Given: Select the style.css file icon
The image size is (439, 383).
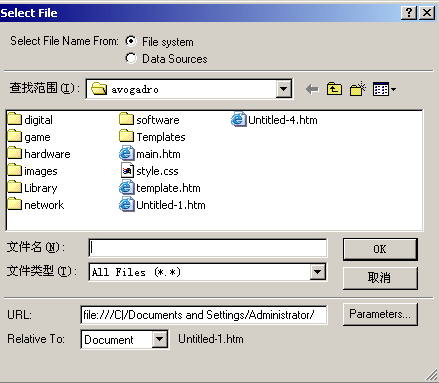Looking at the screenshot, I should 127,170.
